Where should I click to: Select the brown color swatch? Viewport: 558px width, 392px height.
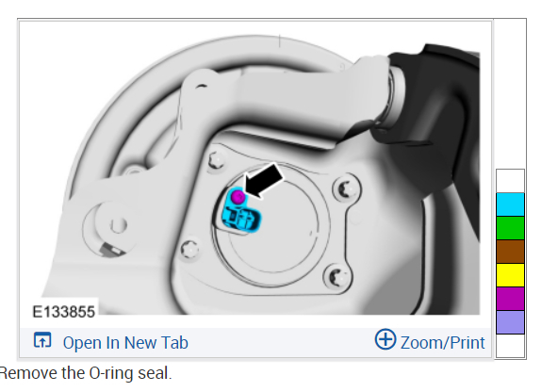(x=510, y=252)
